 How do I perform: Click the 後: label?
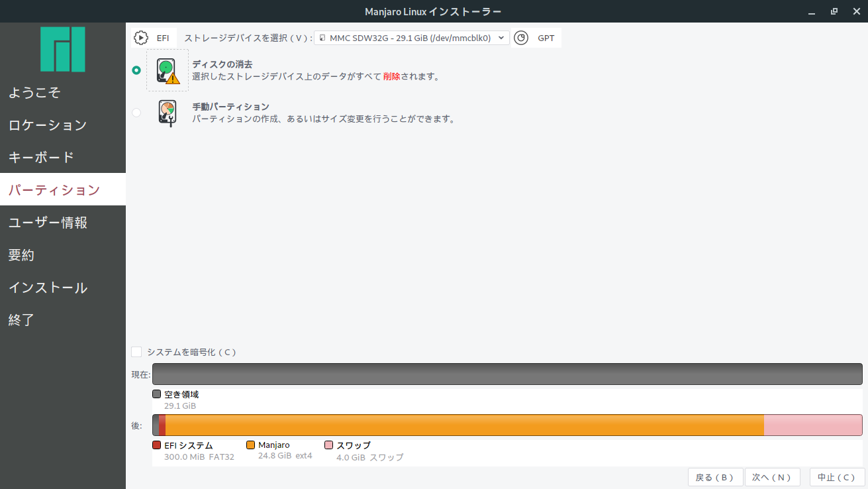point(136,426)
